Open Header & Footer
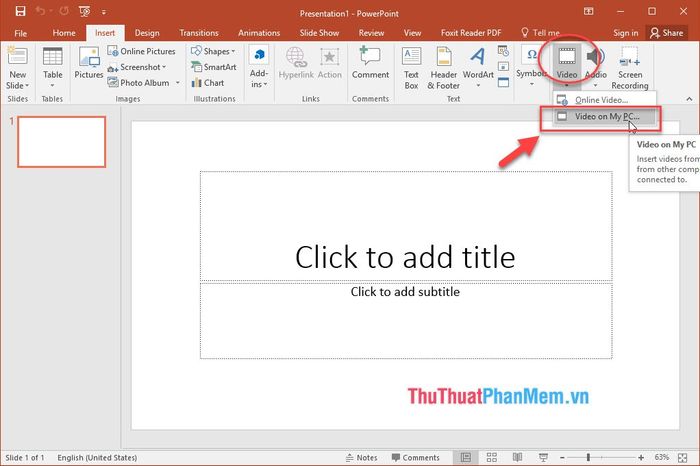 tap(443, 68)
